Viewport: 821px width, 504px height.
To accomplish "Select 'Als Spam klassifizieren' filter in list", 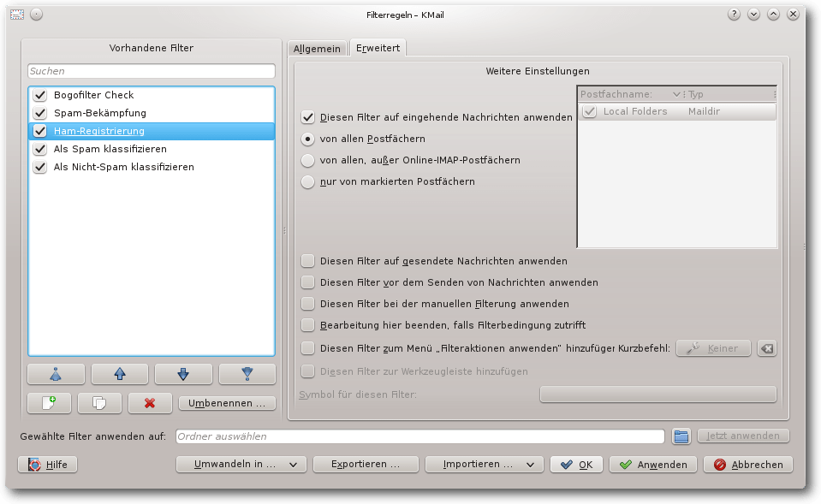I will pyautogui.click(x=110, y=149).
